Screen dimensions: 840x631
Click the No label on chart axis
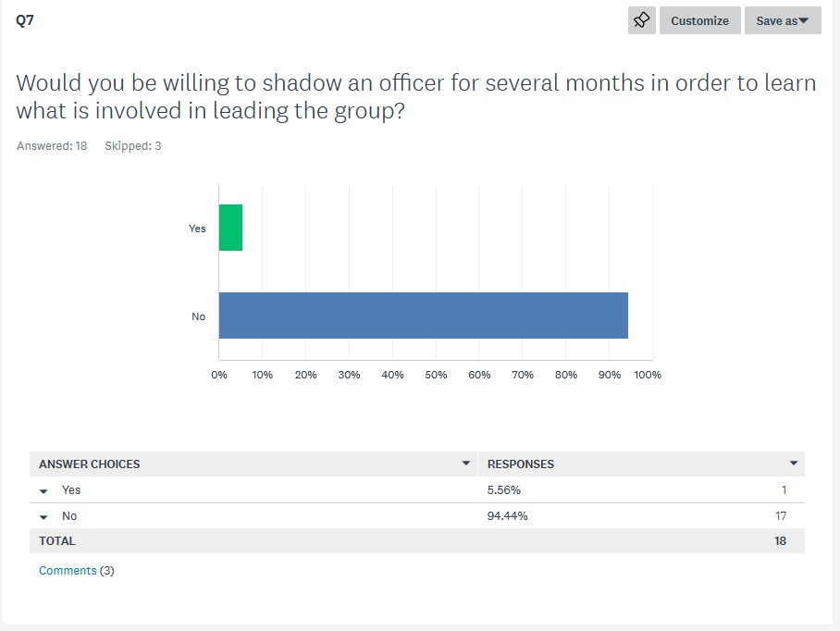(198, 316)
